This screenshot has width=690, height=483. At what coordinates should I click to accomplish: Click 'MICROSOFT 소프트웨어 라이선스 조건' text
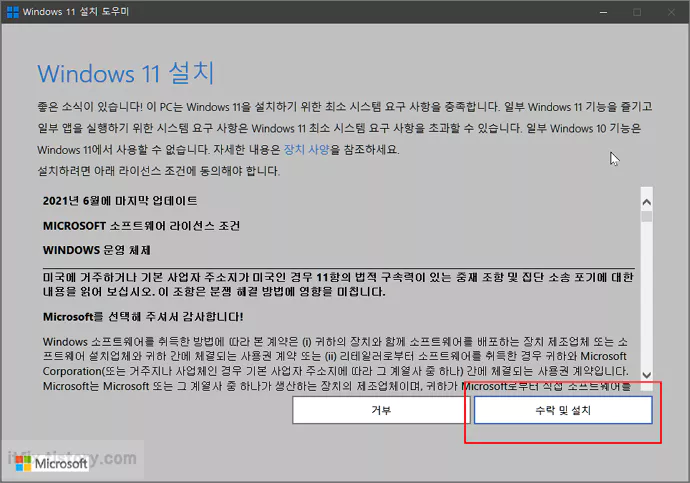(x=141, y=226)
